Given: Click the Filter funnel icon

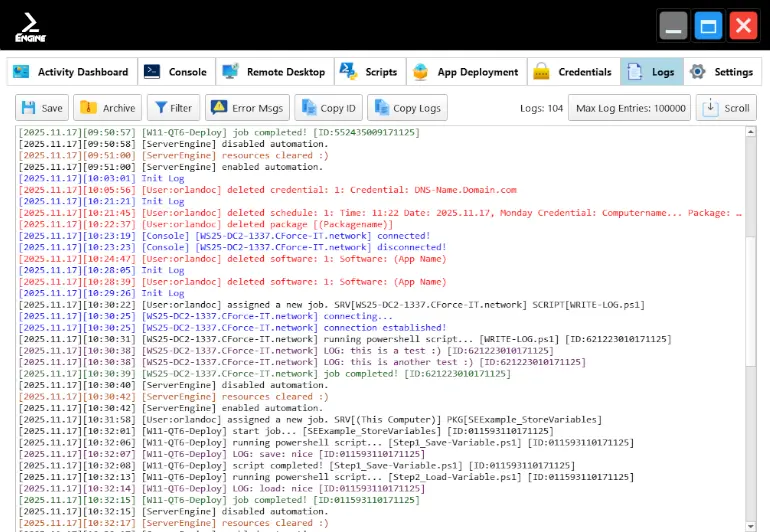Looking at the screenshot, I should 159,108.
